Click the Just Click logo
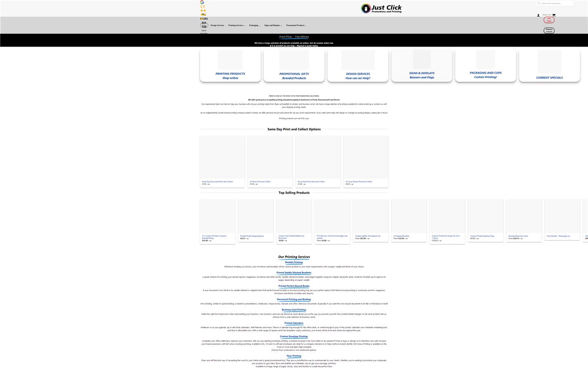588x368 pixels. point(381,8)
